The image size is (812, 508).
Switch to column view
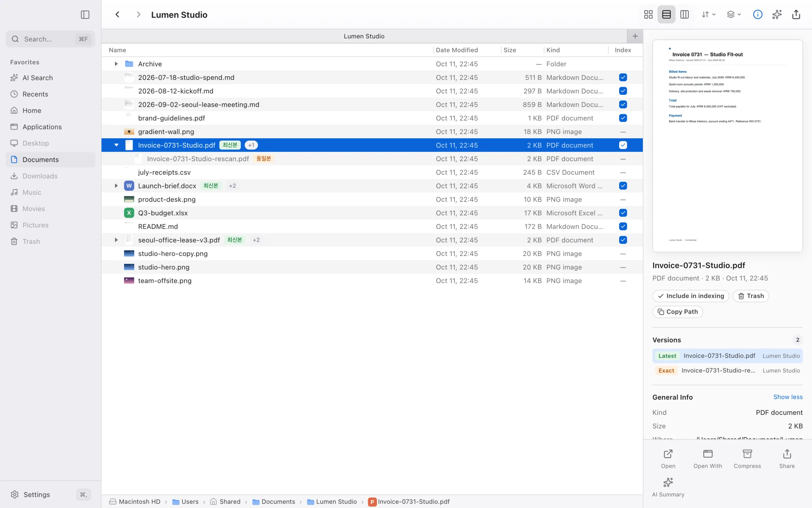(x=684, y=15)
